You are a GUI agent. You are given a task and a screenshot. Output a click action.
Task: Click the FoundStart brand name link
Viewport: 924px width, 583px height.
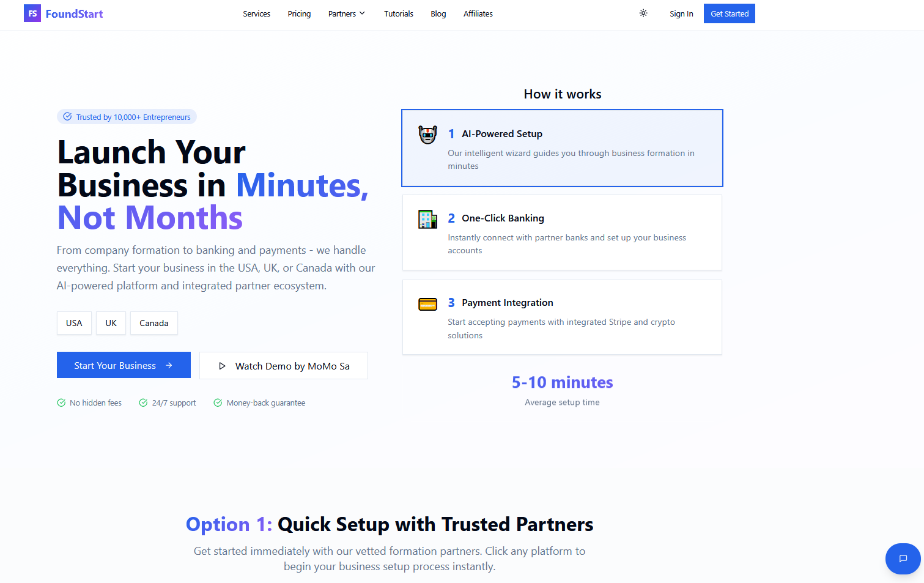coord(74,13)
